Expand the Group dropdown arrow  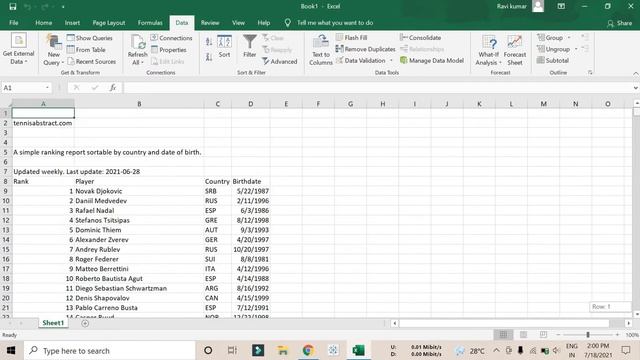[569, 38]
